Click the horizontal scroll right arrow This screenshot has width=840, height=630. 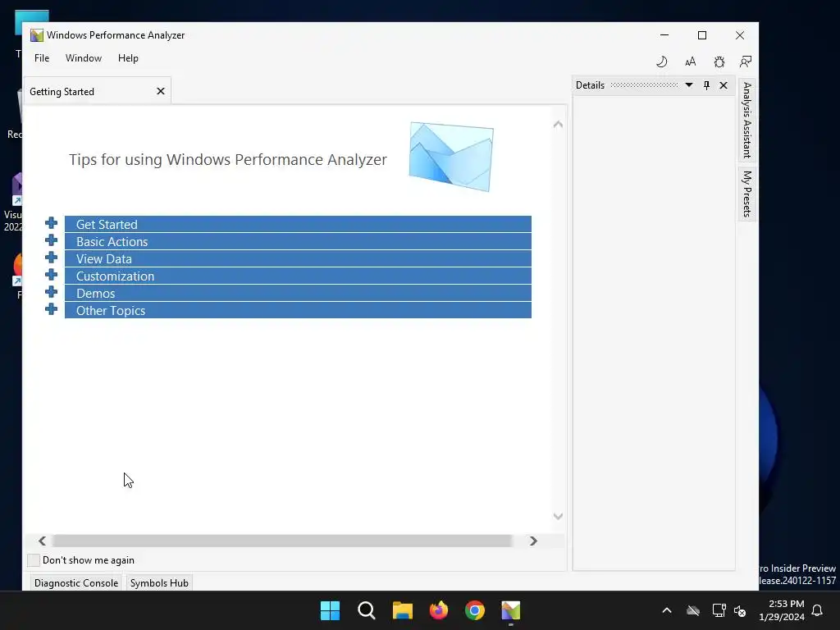click(x=533, y=541)
